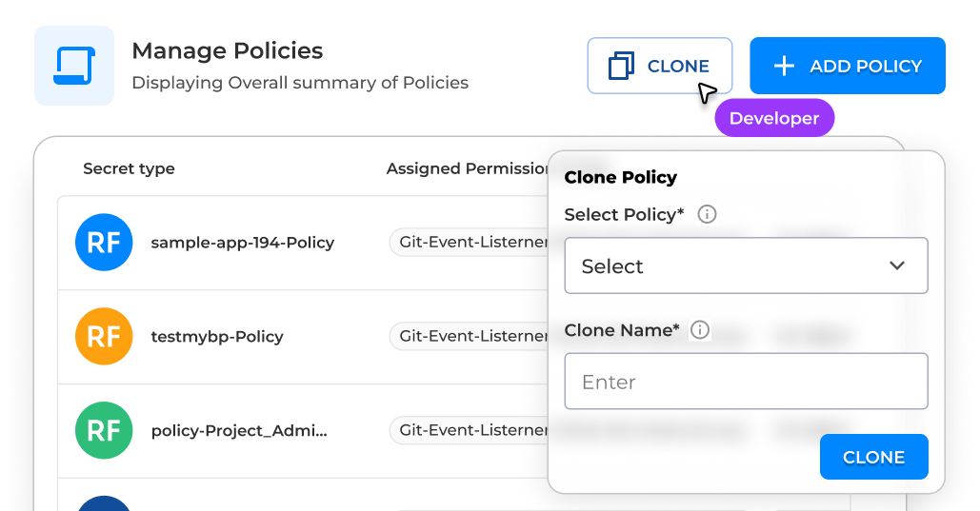Click the Git-Event-Listener chip on the testmybp-Policy row
This screenshot has height=511, width=980.
pos(470,337)
